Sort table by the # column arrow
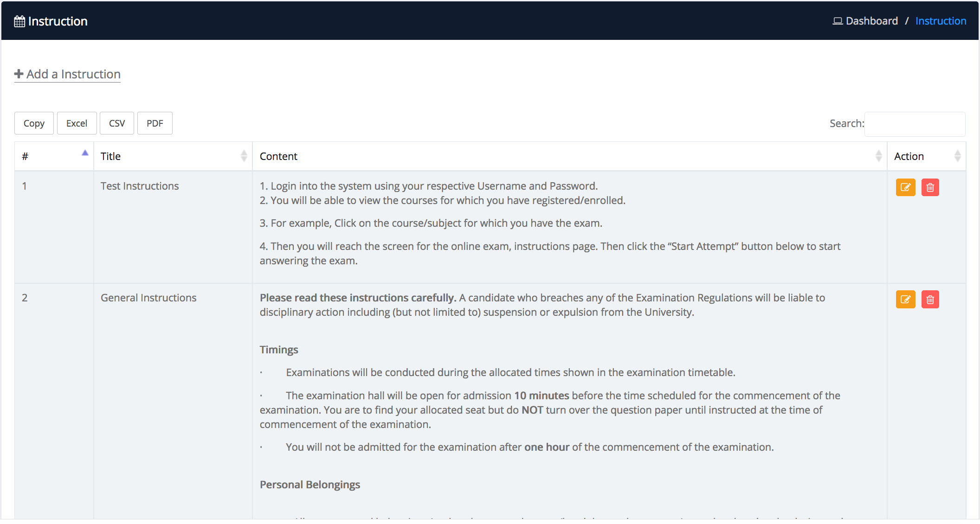Screen dimensions: 980x524 tap(85, 153)
